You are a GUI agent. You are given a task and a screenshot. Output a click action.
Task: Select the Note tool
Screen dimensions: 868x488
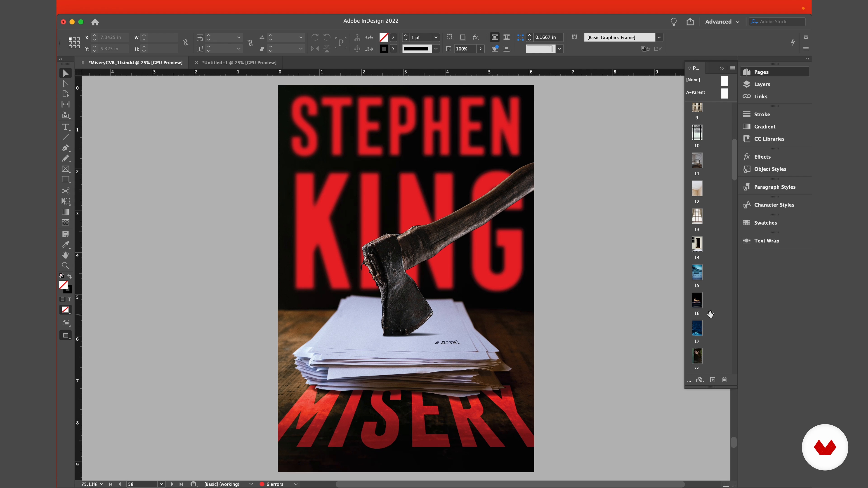(x=66, y=234)
